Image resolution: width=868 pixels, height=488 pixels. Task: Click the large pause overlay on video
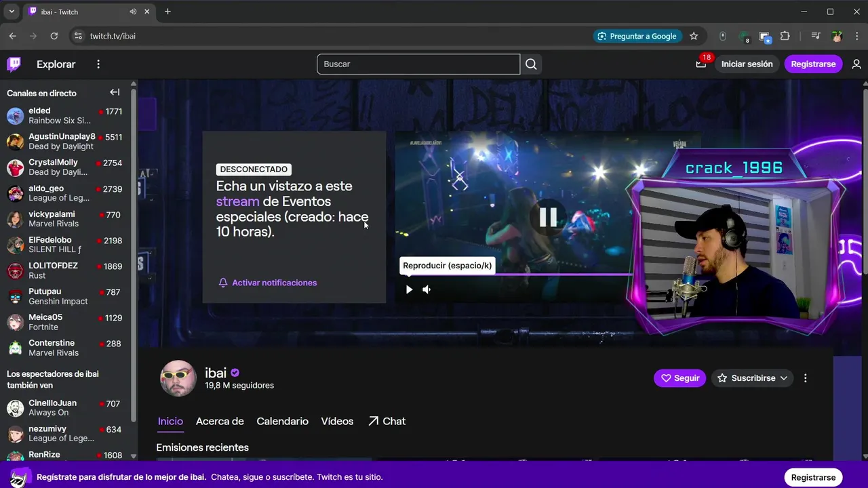[548, 217]
